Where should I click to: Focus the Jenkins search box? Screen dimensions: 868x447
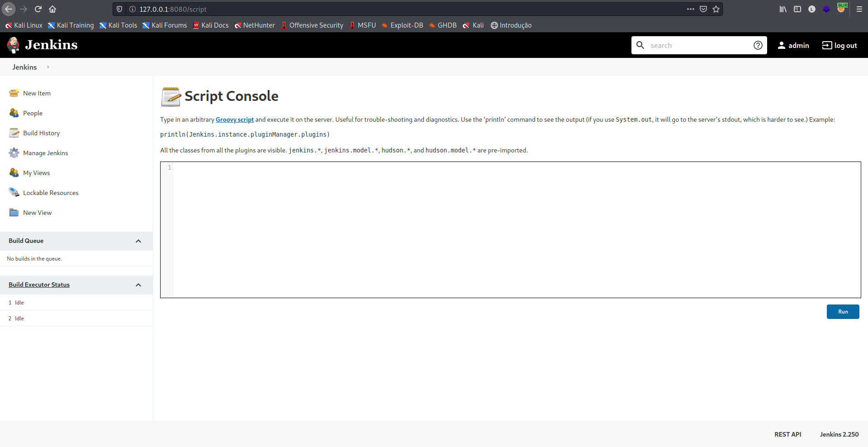point(699,45)
